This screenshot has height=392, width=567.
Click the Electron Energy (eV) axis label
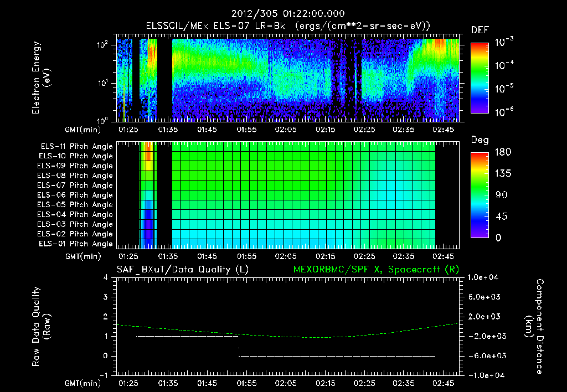(41, 78)
